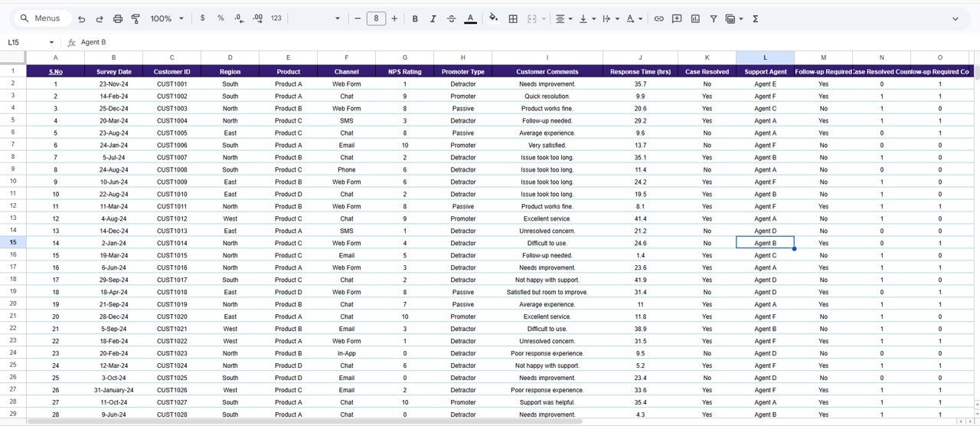Screen dimensions: 980x426
Task: Insert a link with the chain icon
Action: (x=658, y=18)
